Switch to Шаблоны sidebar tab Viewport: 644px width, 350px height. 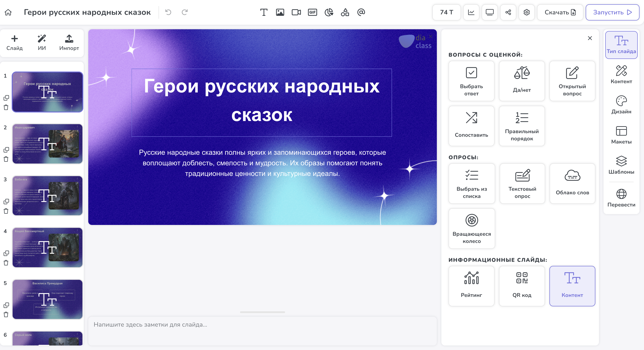tap(621, 165)
